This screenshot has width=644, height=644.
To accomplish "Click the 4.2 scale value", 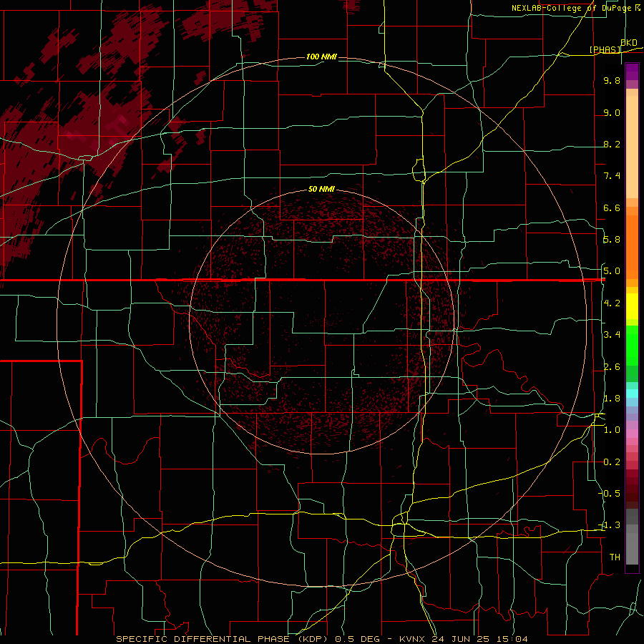I will [x=612, y=303].
